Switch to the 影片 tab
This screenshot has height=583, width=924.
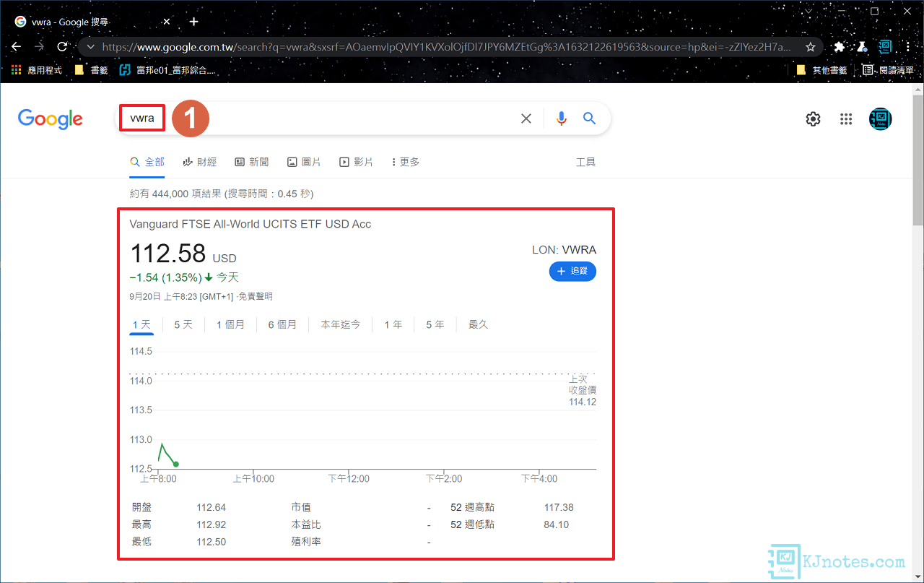coord(356,163)
